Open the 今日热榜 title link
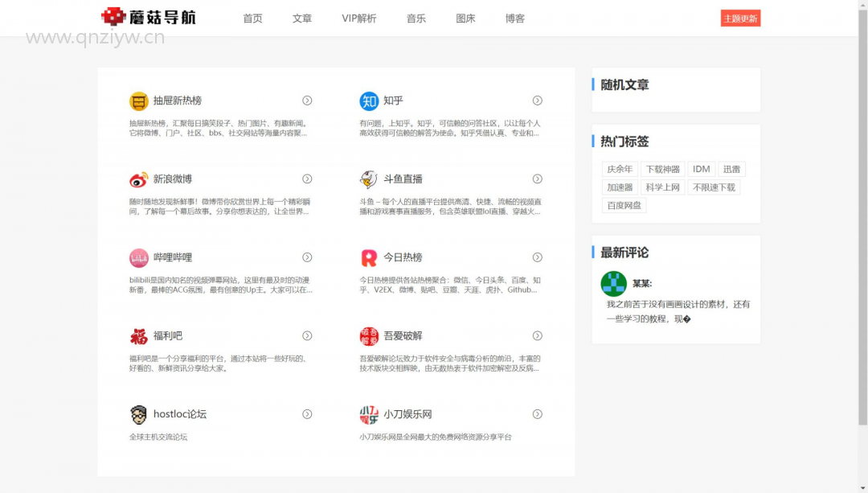The height and width of the screenshot is (493, 868). [403, 257]
